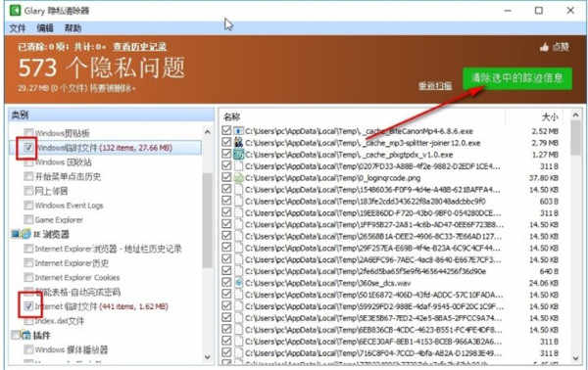Viewport: 588px width, 370px height.
Task: Click the category list scroll-up arrow
Action: pos(208,132)
